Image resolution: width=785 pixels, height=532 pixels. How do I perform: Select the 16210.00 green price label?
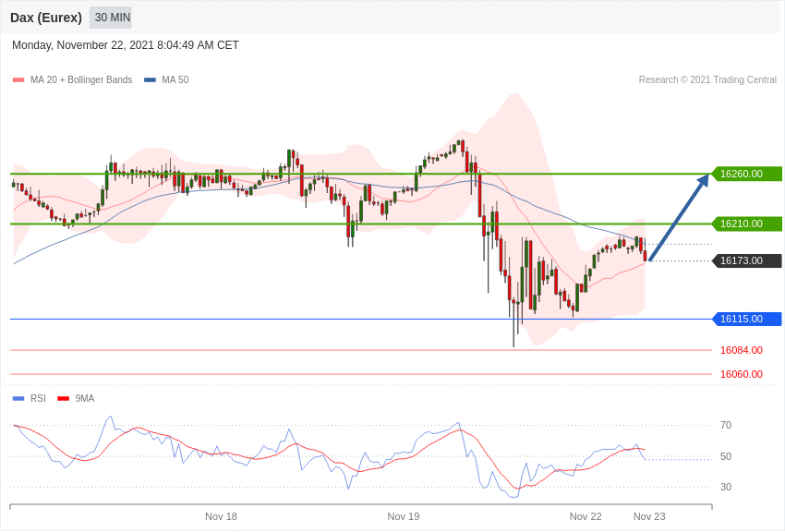click(746, 224)
